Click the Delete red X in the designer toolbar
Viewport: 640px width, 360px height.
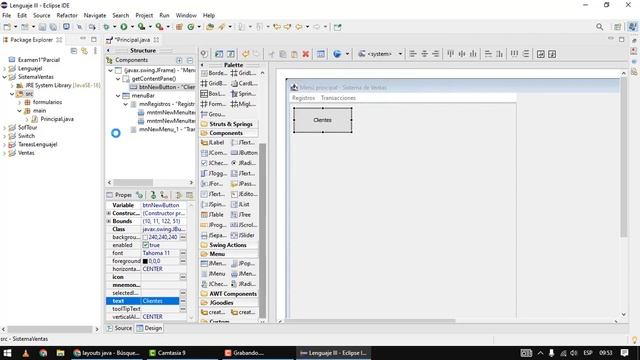click(x=305, y=54)
